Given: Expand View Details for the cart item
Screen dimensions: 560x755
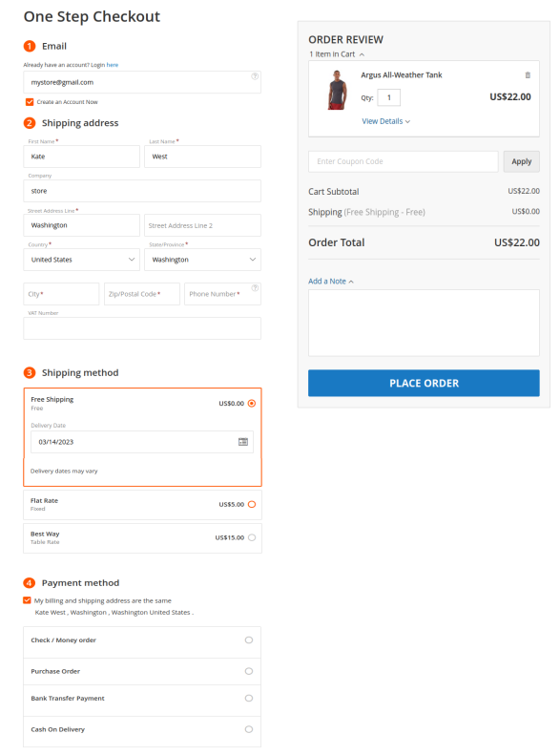Looking at the screenshot, I should pos(385,121).
